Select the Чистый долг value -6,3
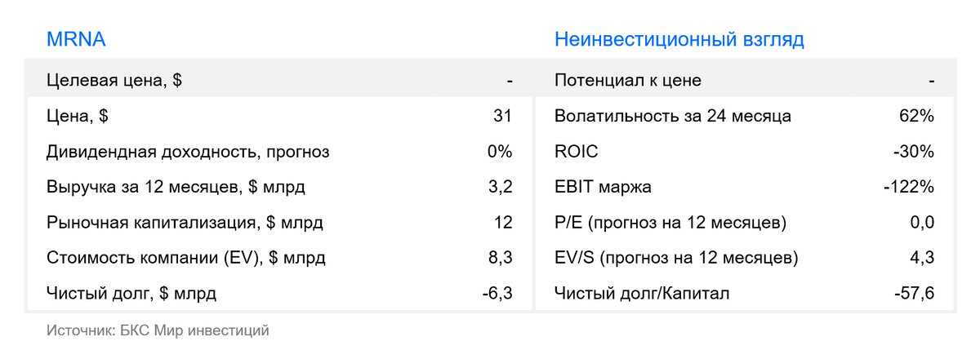Image resolution: width=980 pixels, height=359 pixels. [x=497, y=294]
